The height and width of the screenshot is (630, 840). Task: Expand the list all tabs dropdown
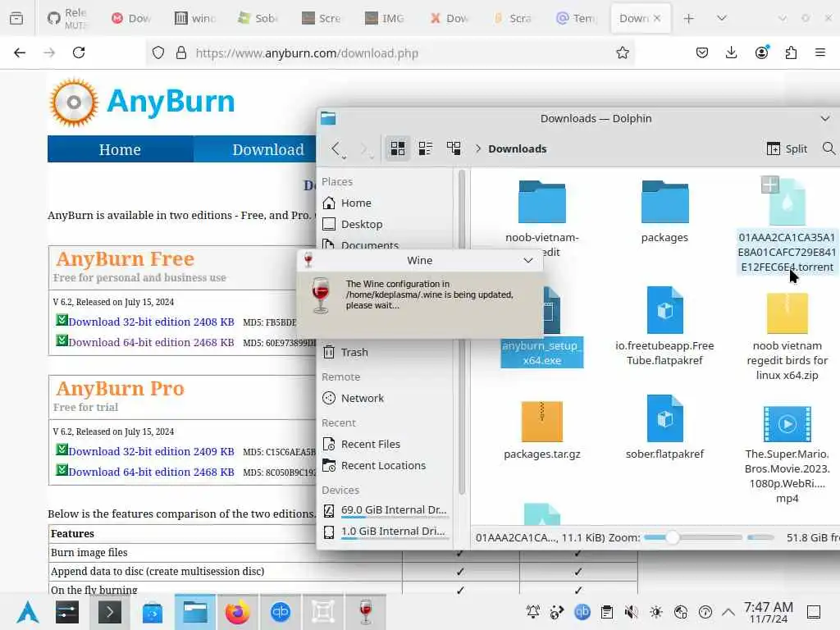tap(722, 19)
